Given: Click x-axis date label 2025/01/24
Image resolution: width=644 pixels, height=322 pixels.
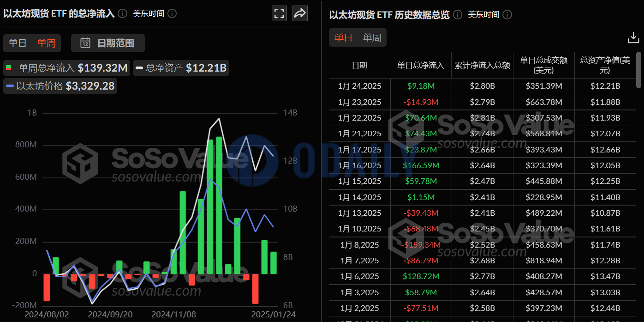Looking at the screenshot, I should [x=273, y=315].
